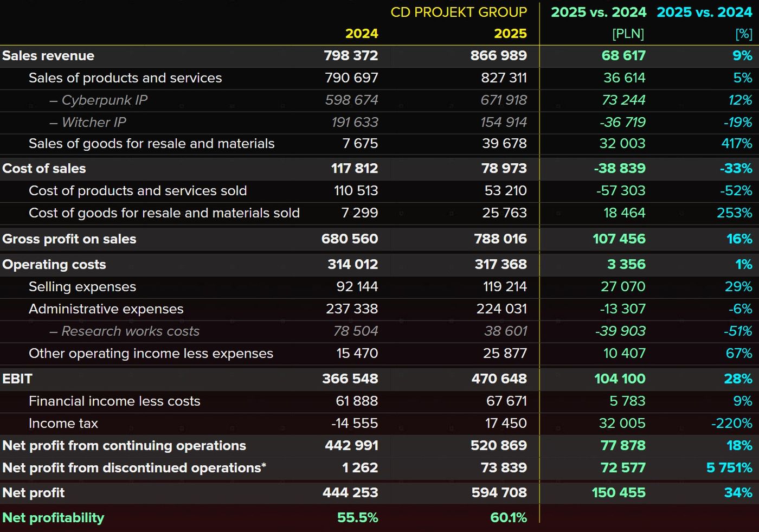Click the [%] change column header
This screenshot has width=759, height=532.
point(743,34)
